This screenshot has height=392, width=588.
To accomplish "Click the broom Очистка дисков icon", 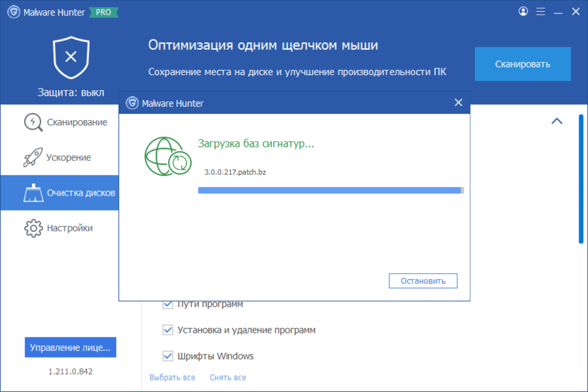I will pyautogui.click(x=34, y=193).
